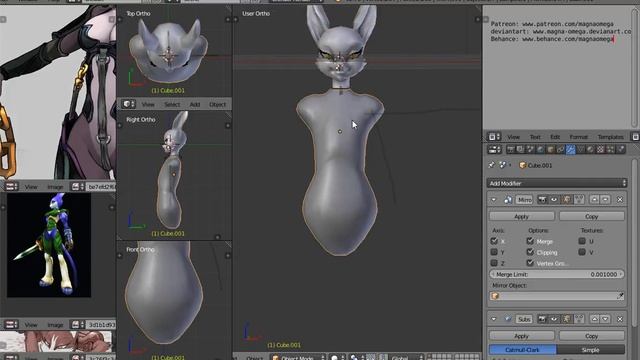
Task: Select the Modifiers wrench tab
Action: tap(570, 149)
